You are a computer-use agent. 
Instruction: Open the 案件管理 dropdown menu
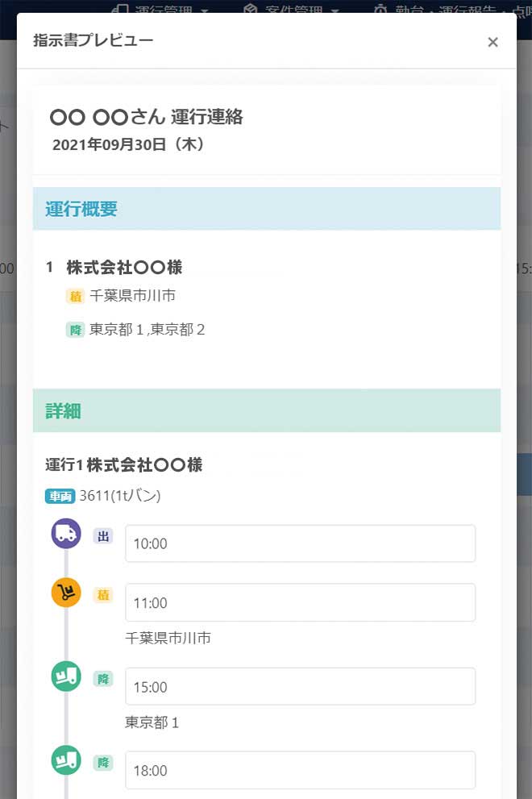pos(291,10)
